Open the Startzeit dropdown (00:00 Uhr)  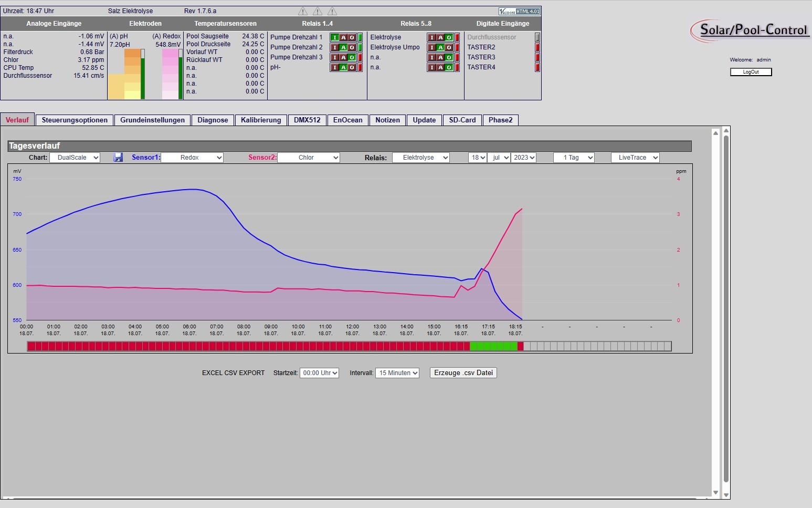[x=319, y=373]
